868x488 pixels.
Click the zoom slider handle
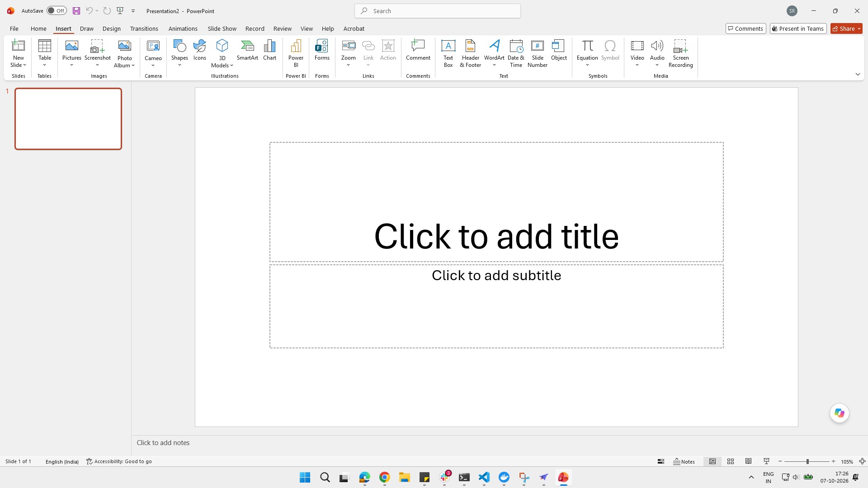(807, 461)
